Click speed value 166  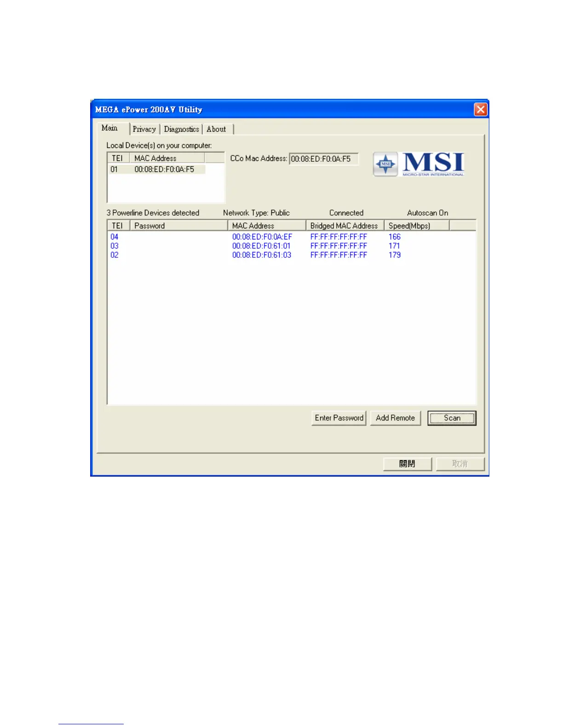(395, 237)
